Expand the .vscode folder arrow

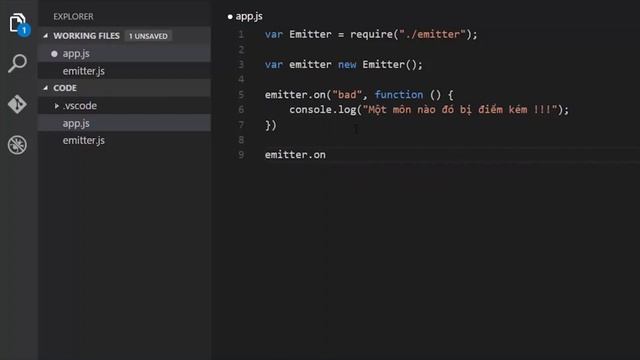(x=57, y=106)
